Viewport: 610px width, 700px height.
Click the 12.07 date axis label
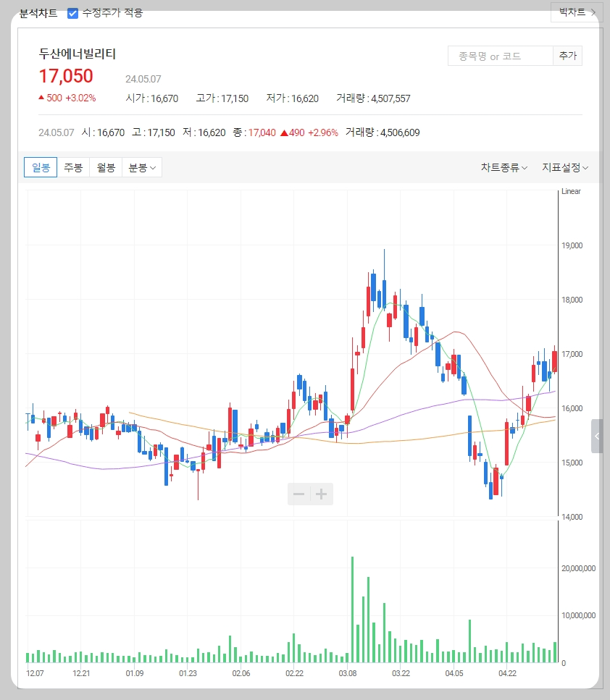(35, 673)
